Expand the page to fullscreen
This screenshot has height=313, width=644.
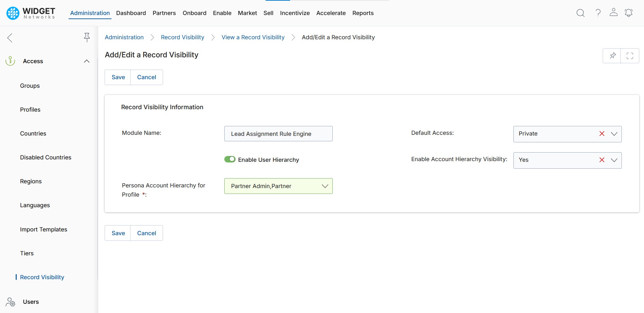(x=630, y=56)
